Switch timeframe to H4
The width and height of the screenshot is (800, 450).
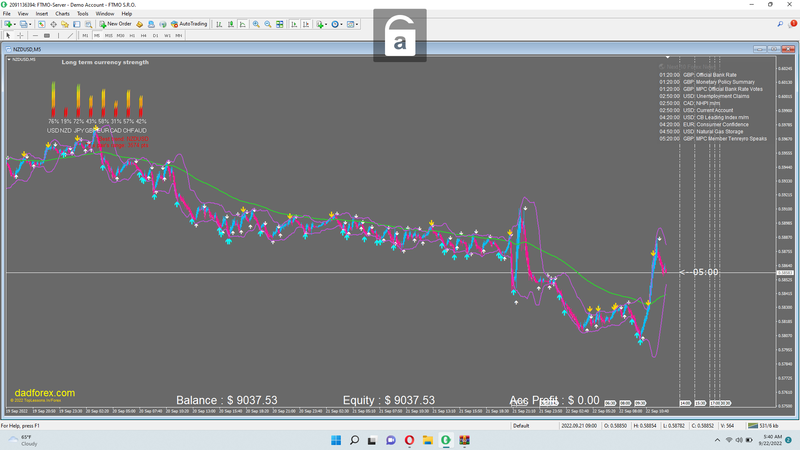pos(143,36)
